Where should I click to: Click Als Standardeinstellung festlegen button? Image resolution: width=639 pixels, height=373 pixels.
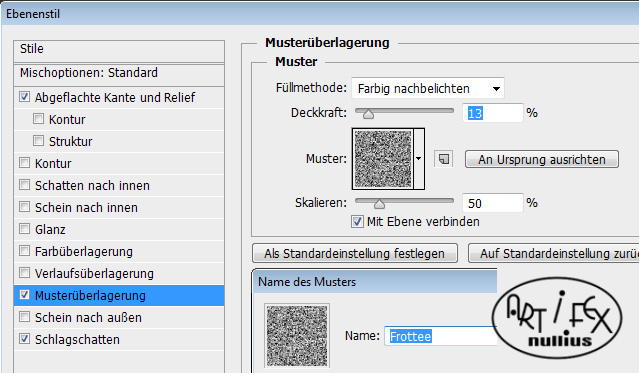[x=355, y=254]
